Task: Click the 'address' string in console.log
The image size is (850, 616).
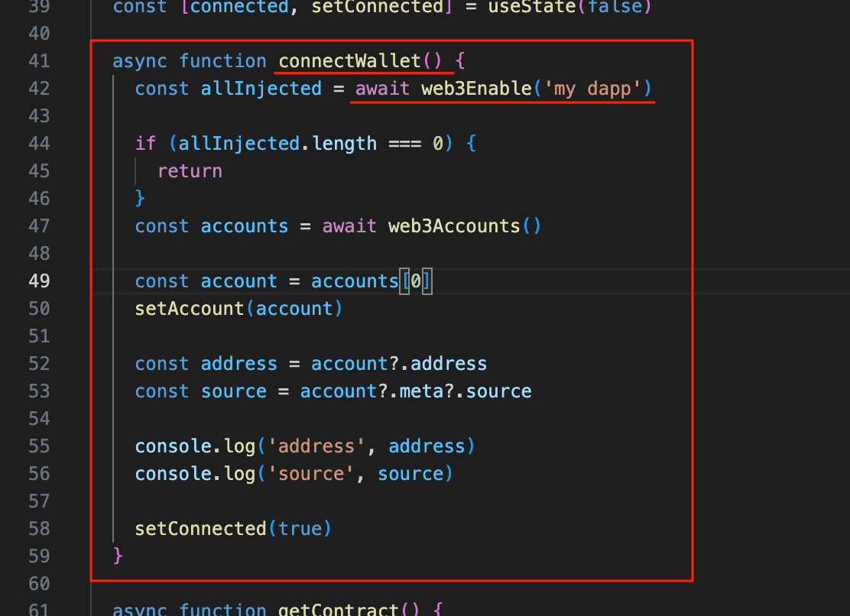Action: coord(316,446)
